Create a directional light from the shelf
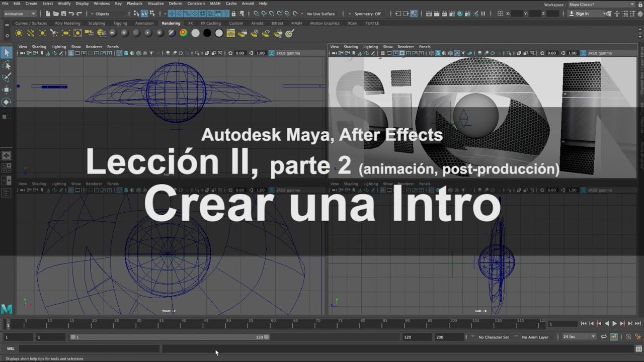644x362 pixels. pyautogui.click(x=31, y=33)
